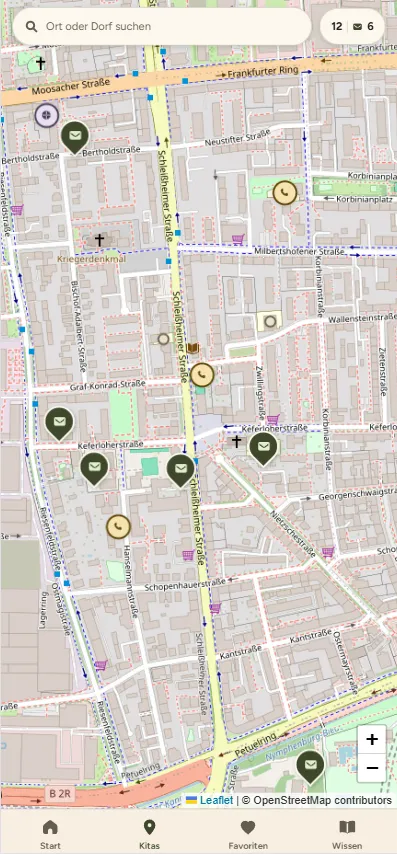This screenshot has width=397, height=854.
Task: Click the church cross icon near Kriegerdenkmal
Action: pos(99,239)
